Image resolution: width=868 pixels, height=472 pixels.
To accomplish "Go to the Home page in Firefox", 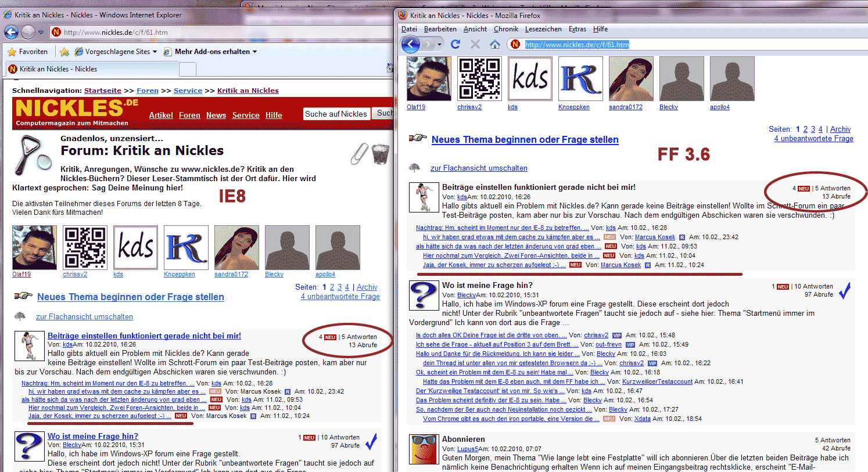I will [x=495, y=44].
